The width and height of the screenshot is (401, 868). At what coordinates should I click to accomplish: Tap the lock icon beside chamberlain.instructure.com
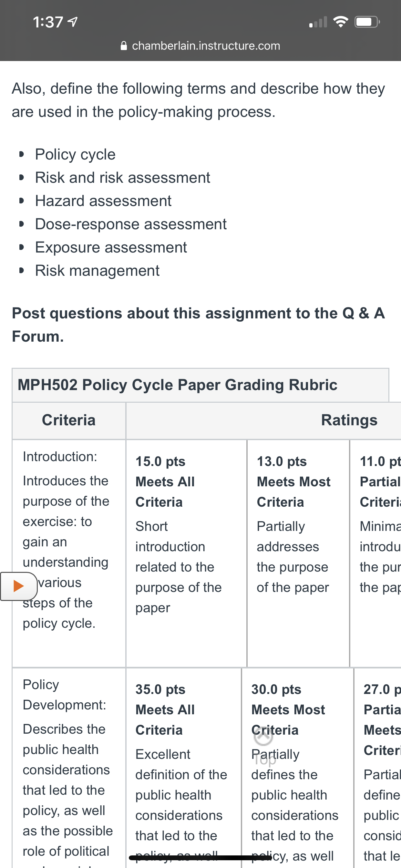point(124,45)
